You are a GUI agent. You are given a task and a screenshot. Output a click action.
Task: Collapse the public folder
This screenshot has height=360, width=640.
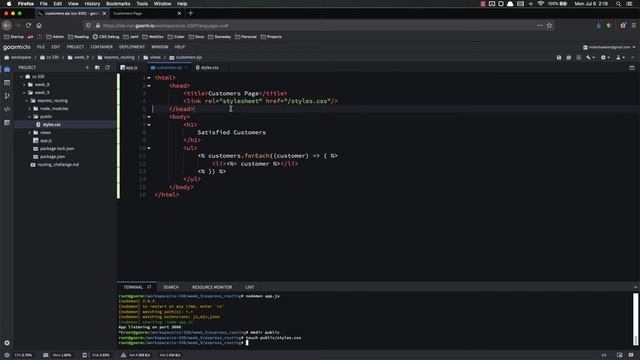click(30, 116)
